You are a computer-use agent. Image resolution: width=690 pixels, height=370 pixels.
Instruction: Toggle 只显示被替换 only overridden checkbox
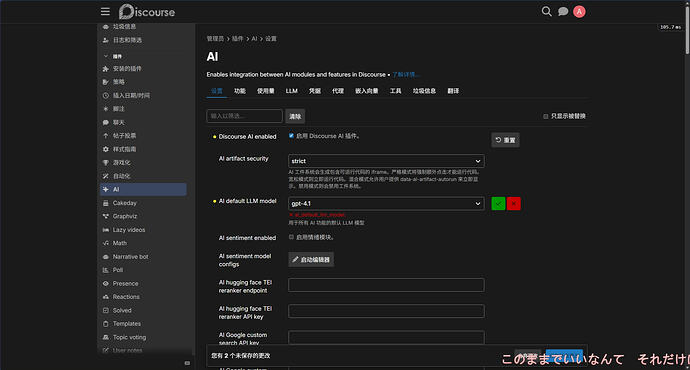point(546,116)
